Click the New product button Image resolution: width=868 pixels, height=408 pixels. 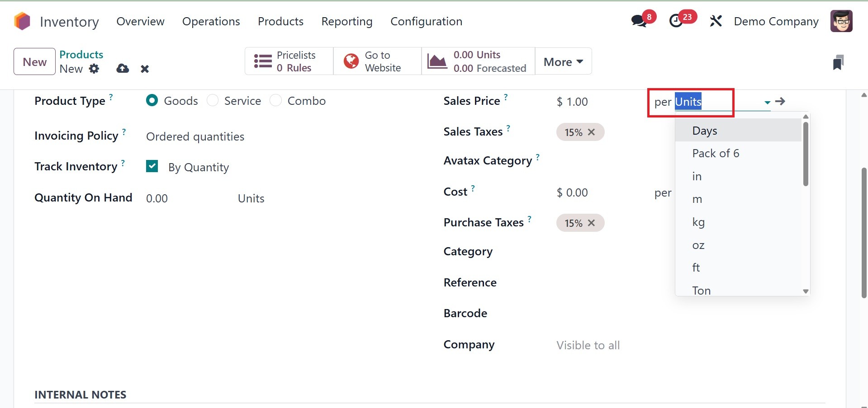pos(34,62)
